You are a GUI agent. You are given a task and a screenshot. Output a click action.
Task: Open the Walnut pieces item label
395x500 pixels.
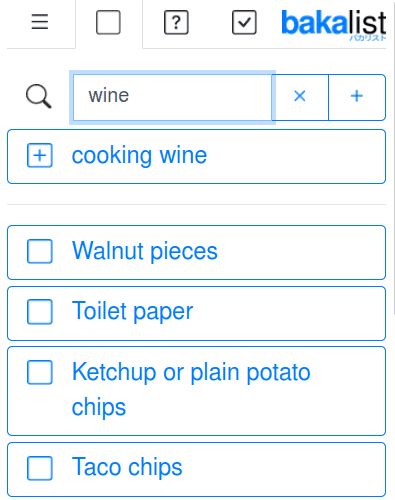(145, 251)
